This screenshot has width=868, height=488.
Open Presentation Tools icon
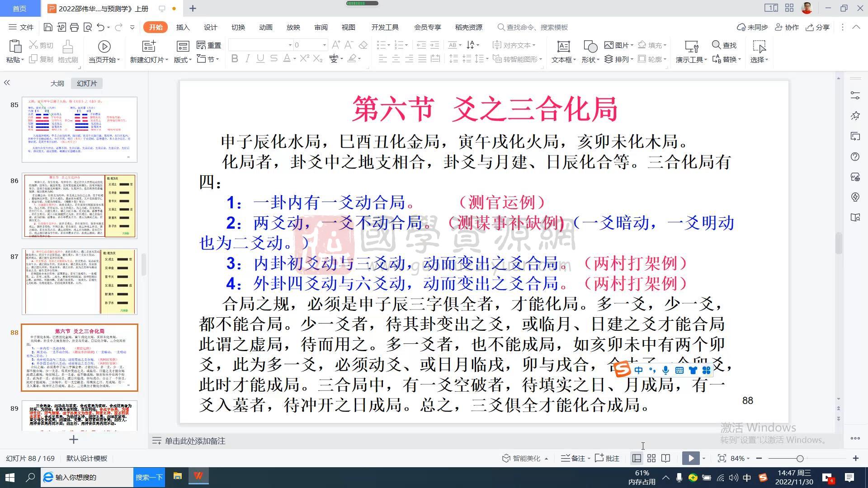coord(691,46)
